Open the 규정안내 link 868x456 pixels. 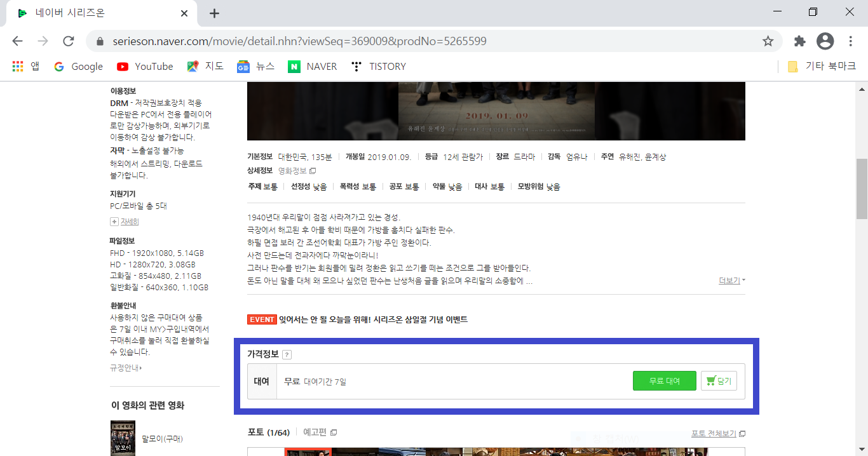pyautogui.click(x=126, y=368)
